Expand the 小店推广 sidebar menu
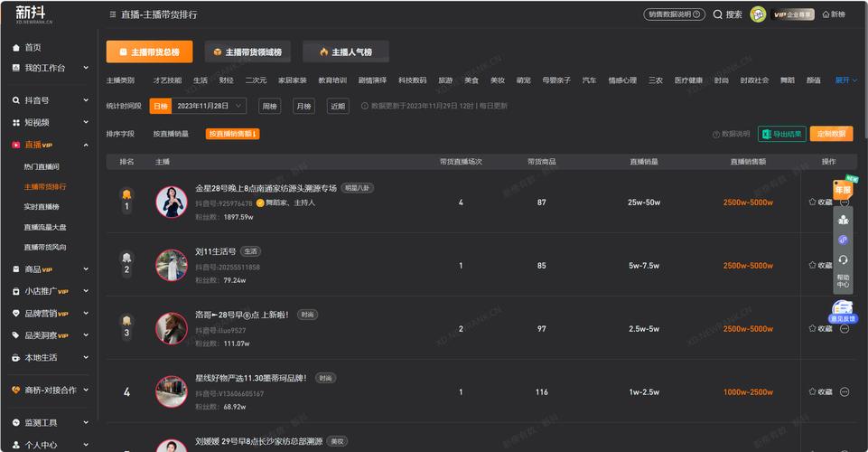Viewport: 868px width, 452px height. (86, 291)
